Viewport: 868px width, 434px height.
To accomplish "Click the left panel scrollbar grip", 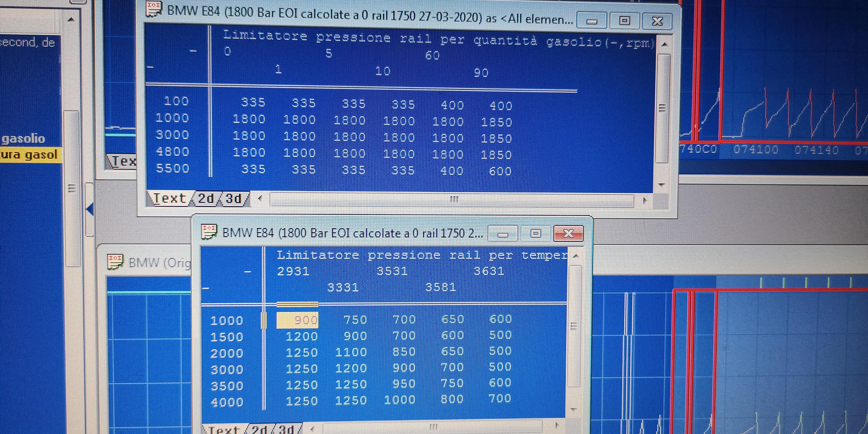I will pos(72,188).
